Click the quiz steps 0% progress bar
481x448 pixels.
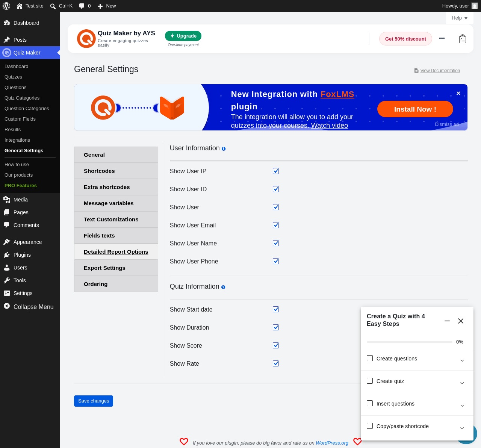pos(410,342)
